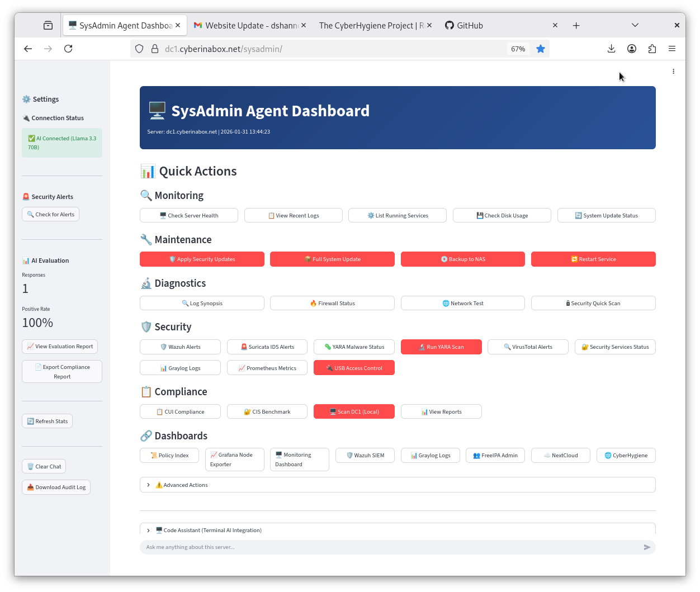This screenshot has height=592, width=700.
Task: Click the send arrow in the chat input
Action: [647, 547]
